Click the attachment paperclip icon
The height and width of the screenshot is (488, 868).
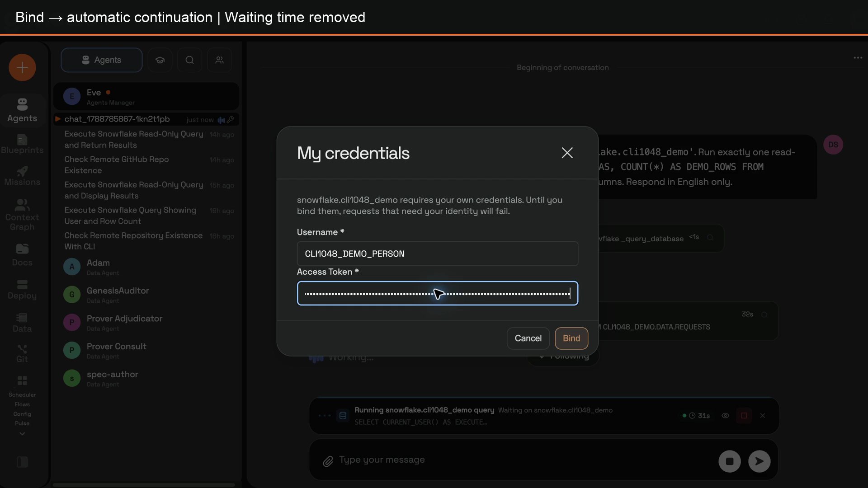point(328,461)
